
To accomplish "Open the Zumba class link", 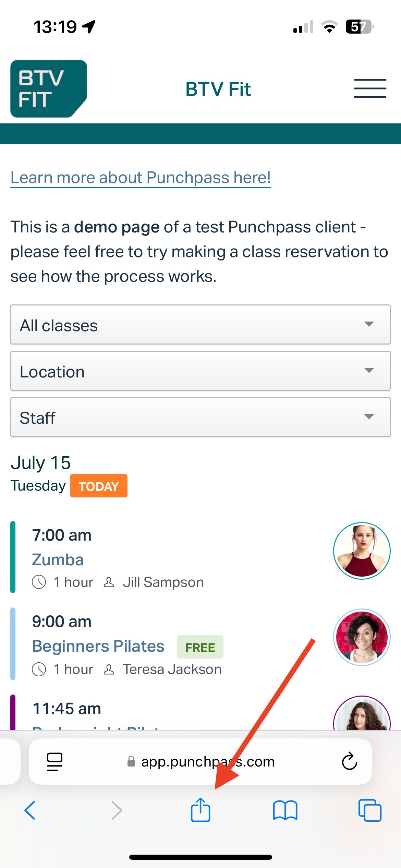I will 58,559.
